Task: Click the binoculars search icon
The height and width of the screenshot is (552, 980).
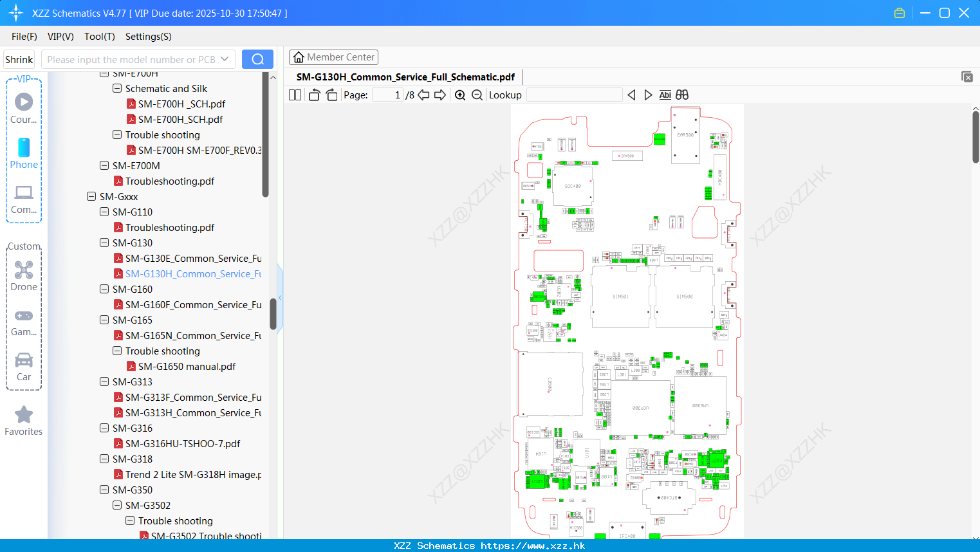Action: (x=682, y=95)
